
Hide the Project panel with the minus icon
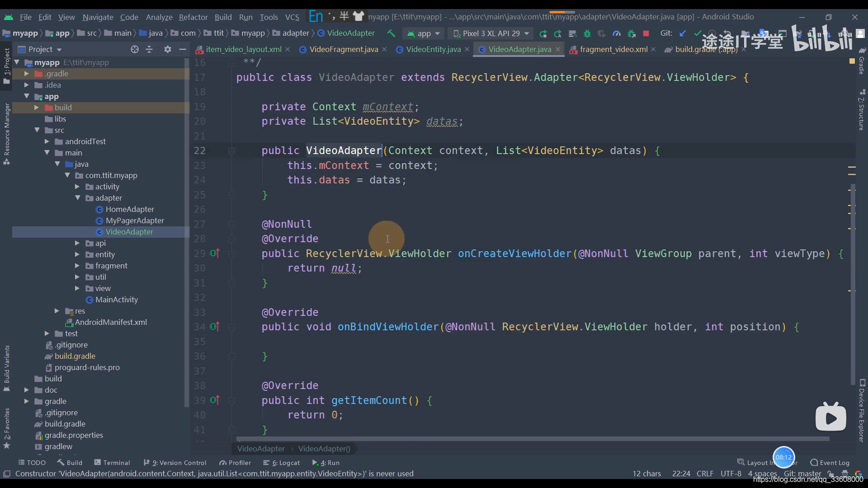click(x=183, y=49)
